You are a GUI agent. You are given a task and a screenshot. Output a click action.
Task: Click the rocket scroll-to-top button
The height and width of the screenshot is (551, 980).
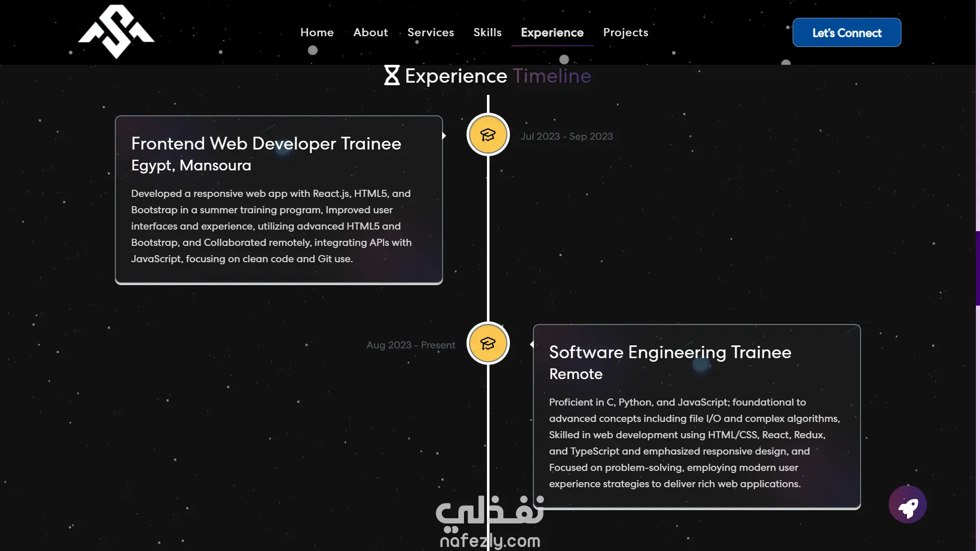[x=908, y=505]
